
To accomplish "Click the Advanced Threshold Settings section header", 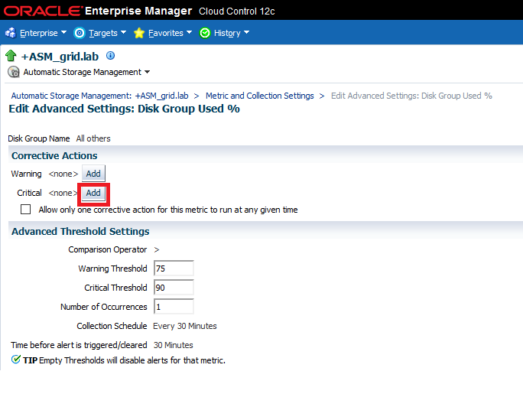I will coord(80,231).
